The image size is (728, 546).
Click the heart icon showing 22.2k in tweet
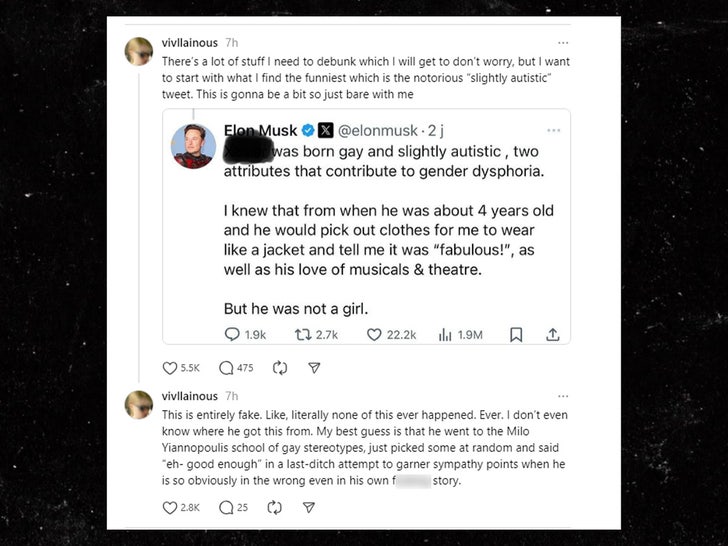(x=374, y=335)
